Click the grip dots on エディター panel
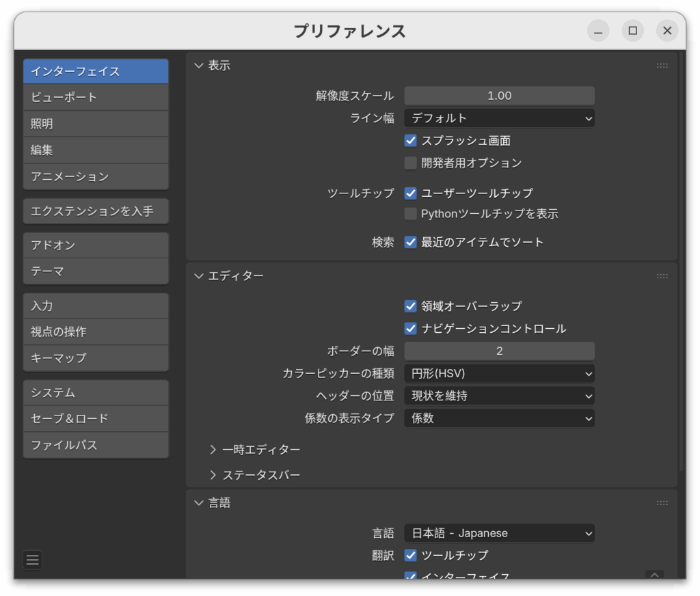Viewport: 700px width, 596px height. click(x=662, y=276)
